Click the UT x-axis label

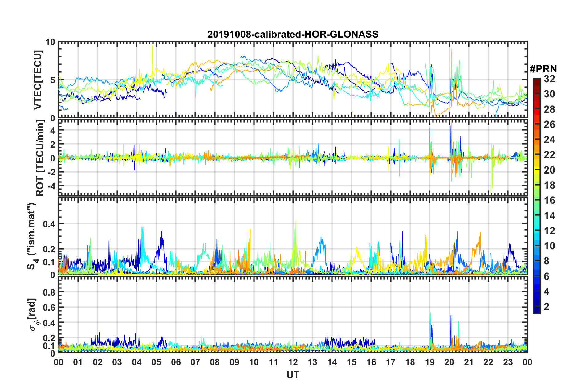coord(293,375)
